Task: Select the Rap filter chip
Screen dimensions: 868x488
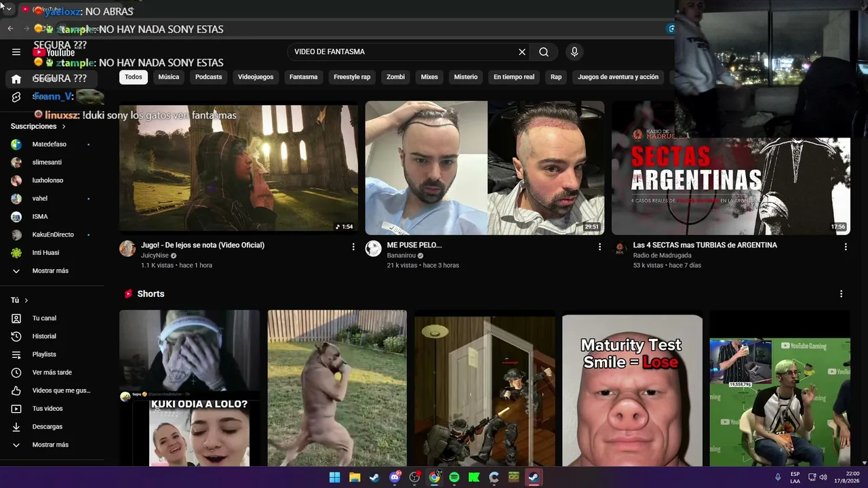Action: tap(556, 77)
